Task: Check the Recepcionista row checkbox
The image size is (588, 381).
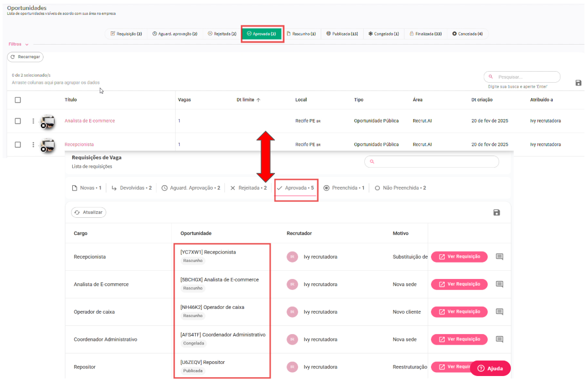Action: [18, 144]
